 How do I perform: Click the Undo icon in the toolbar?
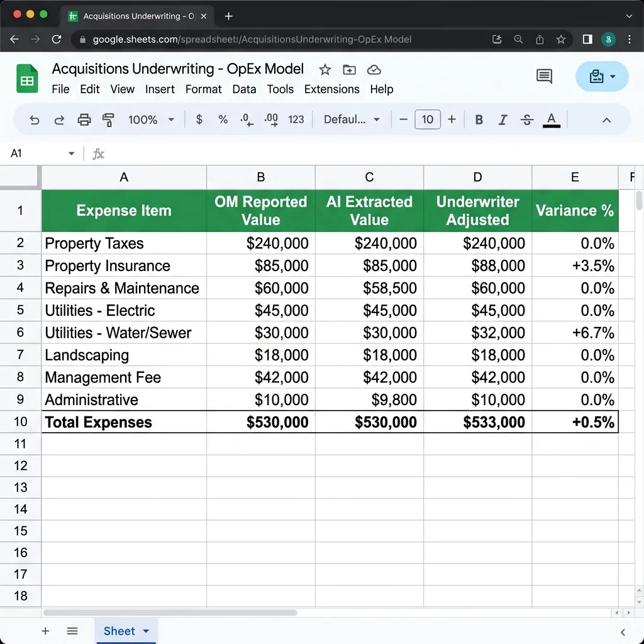click(x=35, y=120)
